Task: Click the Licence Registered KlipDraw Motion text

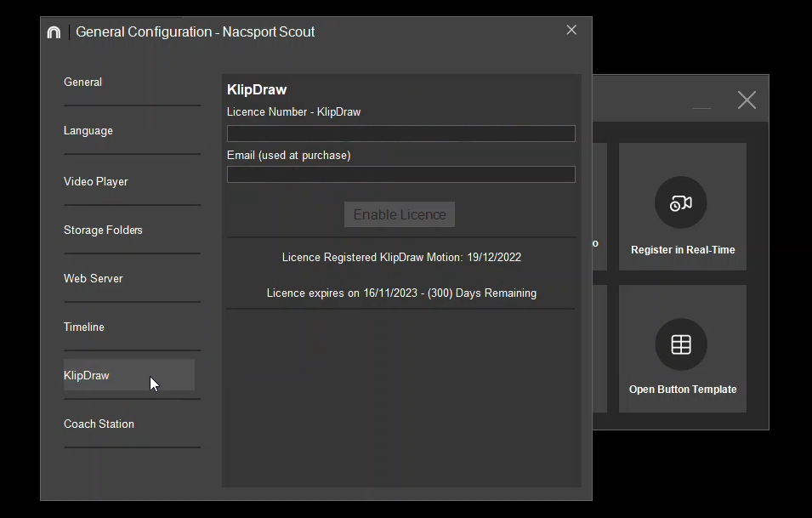Action: pos(401,257)
